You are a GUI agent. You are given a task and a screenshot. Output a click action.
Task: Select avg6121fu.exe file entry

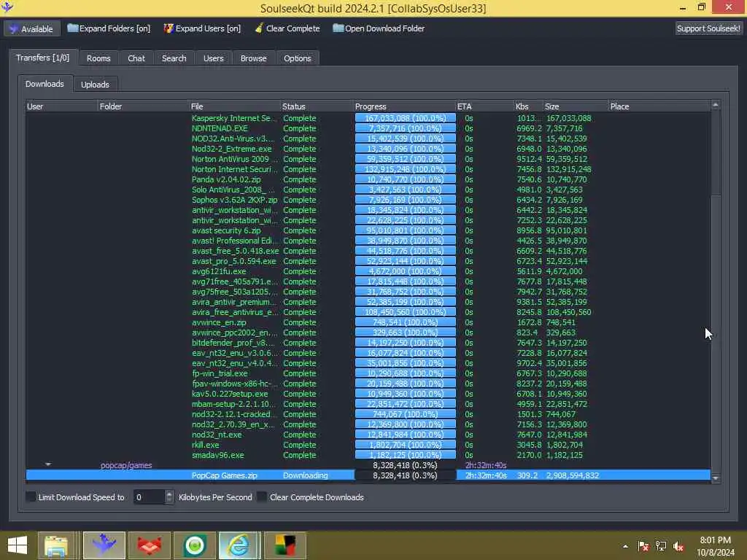[219, 271]
